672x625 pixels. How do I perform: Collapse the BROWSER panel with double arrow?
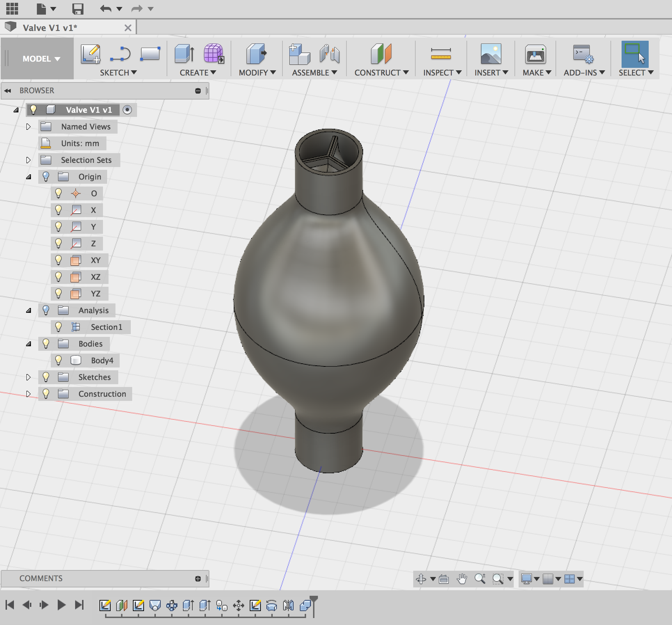[8, 91]
